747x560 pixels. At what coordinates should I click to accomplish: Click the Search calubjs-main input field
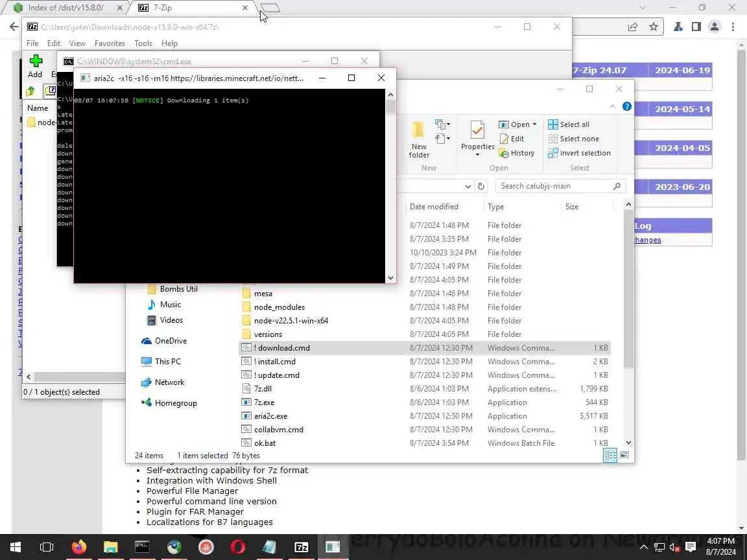pos(560,186)
